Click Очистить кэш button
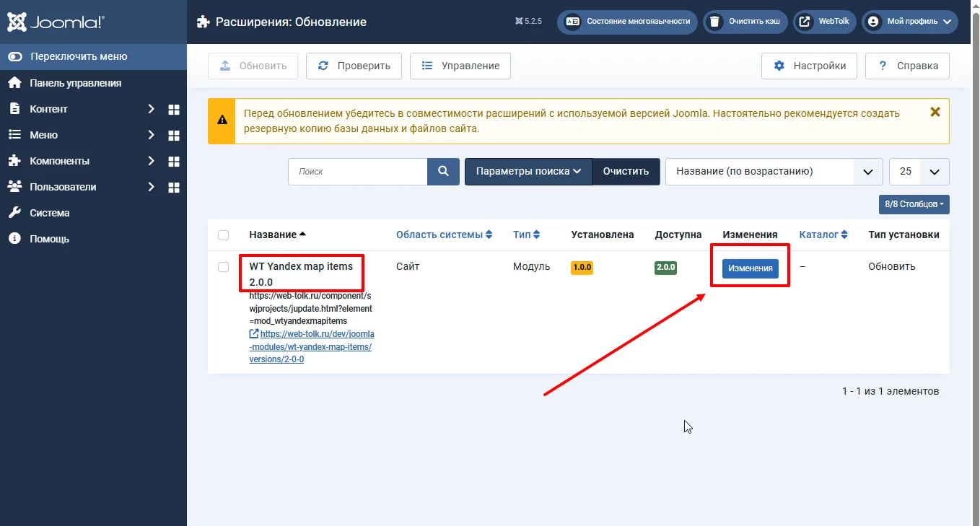 (745, 22)
